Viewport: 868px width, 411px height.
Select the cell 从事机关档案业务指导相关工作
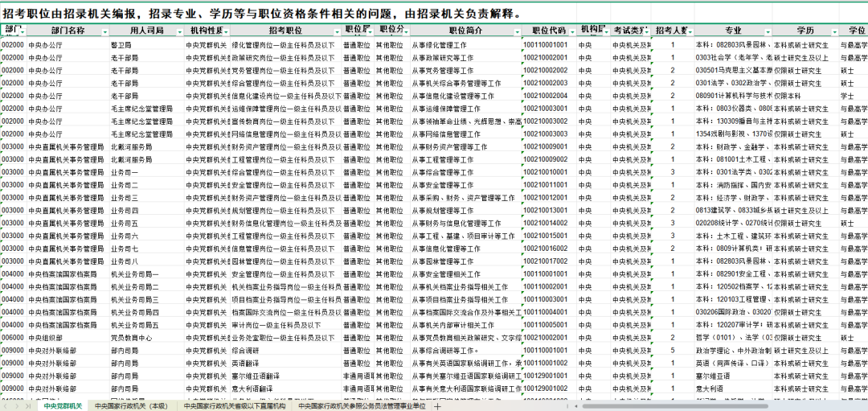pyautogui.click(x=465, y=287)
